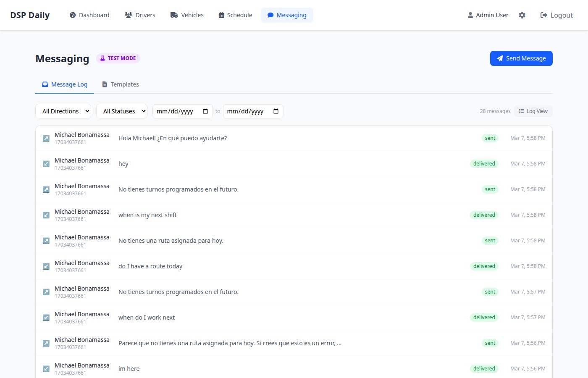Click the Messaging chat bubble icon
Image resolution: width=588 pixels, height=378 pixels.
coord(270,15)
